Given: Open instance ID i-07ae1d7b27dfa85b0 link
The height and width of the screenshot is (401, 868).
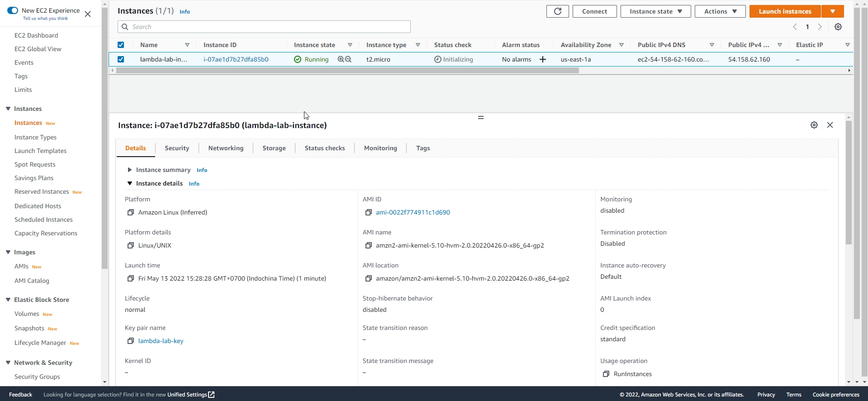Looking at the screenshot, I should tap(236, 59).
